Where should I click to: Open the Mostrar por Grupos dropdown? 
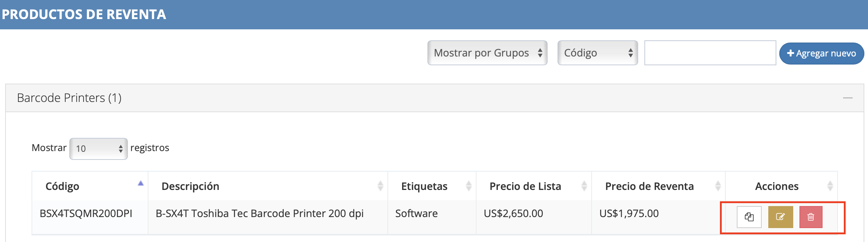tap(487, 53)
